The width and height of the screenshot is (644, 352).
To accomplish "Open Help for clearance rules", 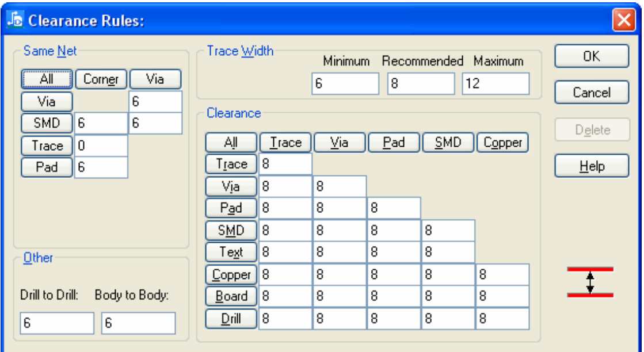I will [592, 166].
